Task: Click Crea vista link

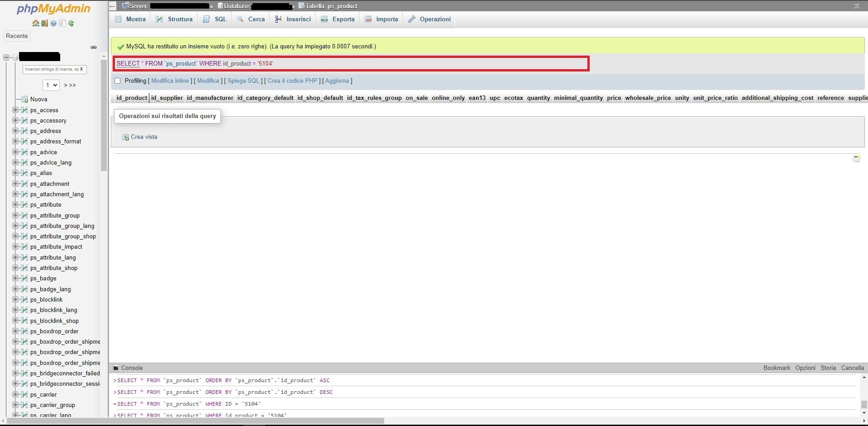Action: [144, 137]
